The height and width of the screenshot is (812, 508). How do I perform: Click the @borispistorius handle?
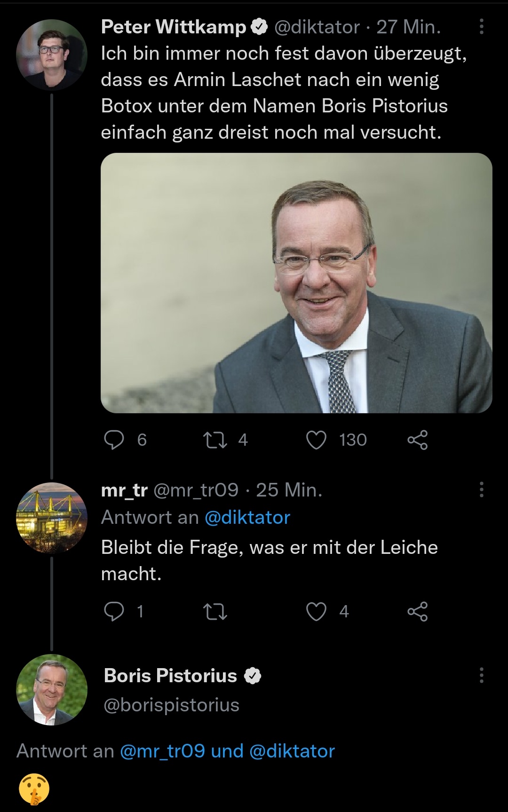click(x=171, y=705)
